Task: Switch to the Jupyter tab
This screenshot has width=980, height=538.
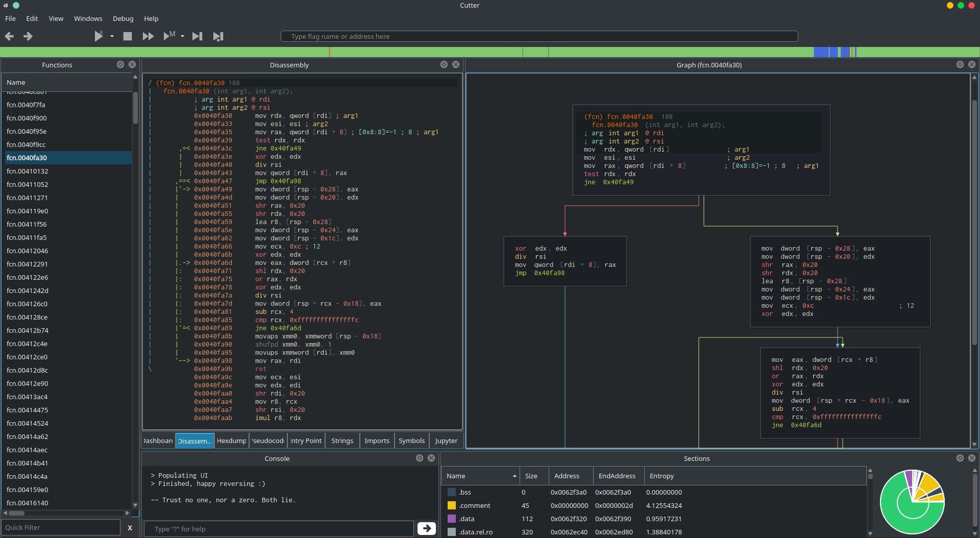Action: 446,441
